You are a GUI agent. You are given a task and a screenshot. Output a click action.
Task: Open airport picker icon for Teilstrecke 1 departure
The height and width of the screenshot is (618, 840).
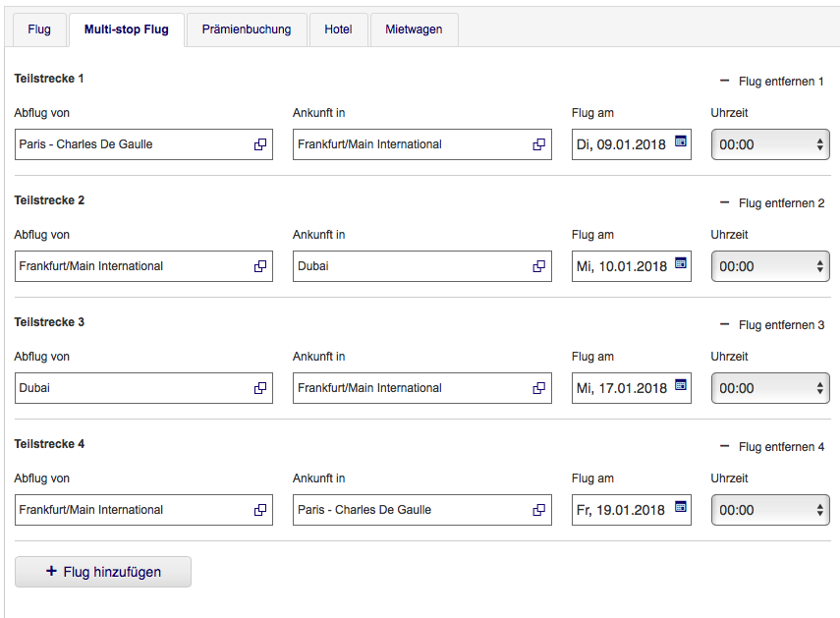click(260, 144)
